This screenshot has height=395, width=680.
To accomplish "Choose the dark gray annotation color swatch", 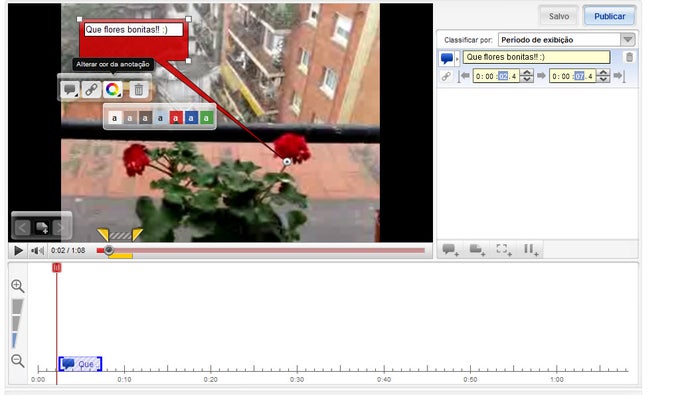I will click(145, 118).
